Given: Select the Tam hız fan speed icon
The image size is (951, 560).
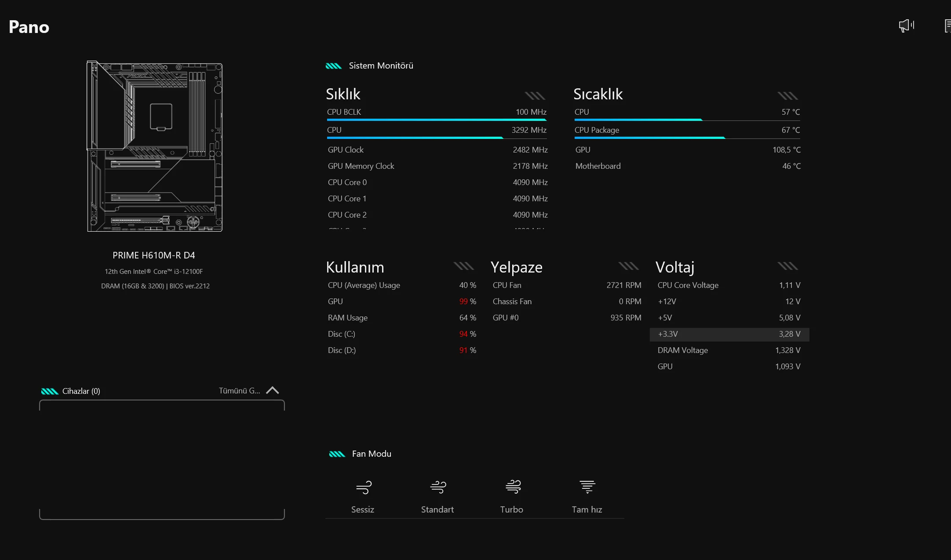Looking at the screenshot, I should coord(587,487).
